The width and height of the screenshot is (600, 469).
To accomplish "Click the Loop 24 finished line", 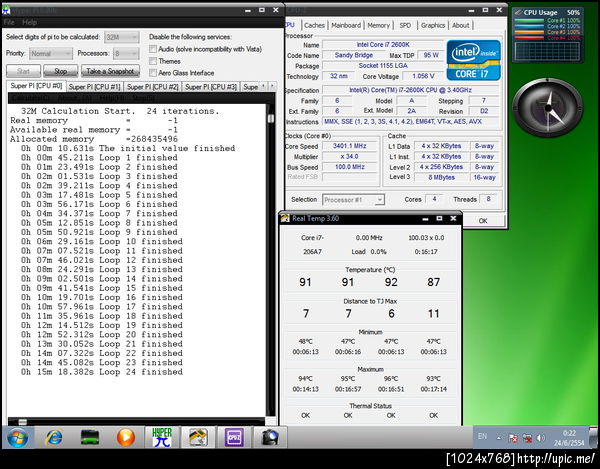I will [102, 372].
